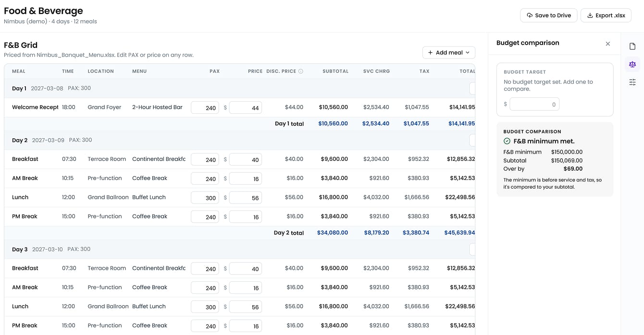Click the Day 3 header row action button
Image resolution: width=644 pixels, height=335 pixels.
click(x=472, y=250)
